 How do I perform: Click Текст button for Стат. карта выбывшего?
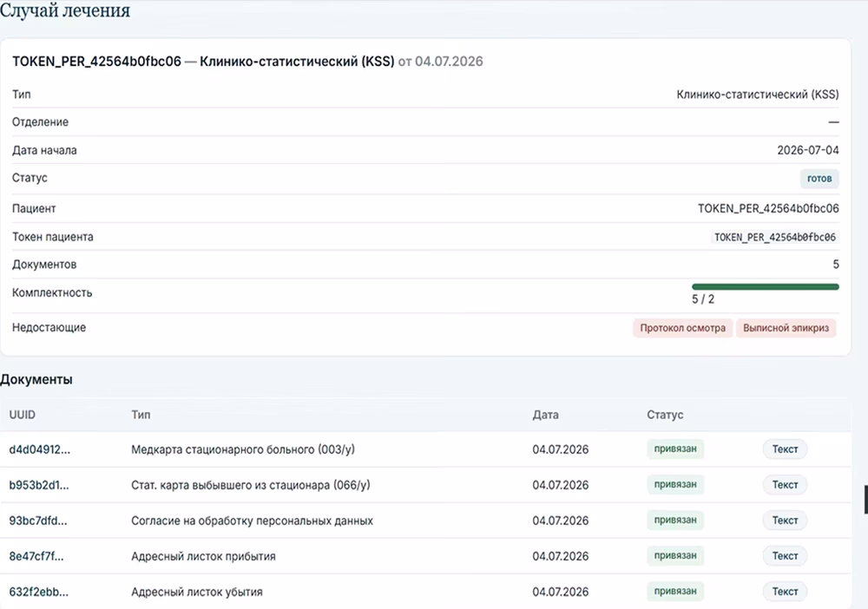tap(785, 485)
